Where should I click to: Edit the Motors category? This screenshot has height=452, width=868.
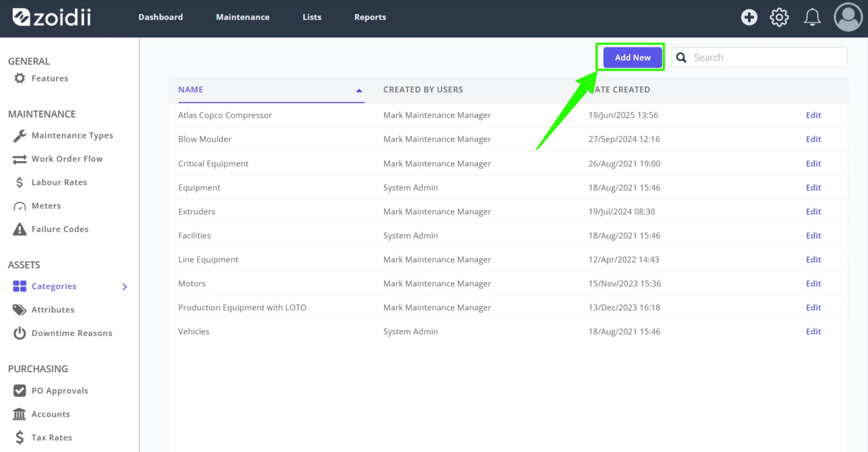click(814, 284)
